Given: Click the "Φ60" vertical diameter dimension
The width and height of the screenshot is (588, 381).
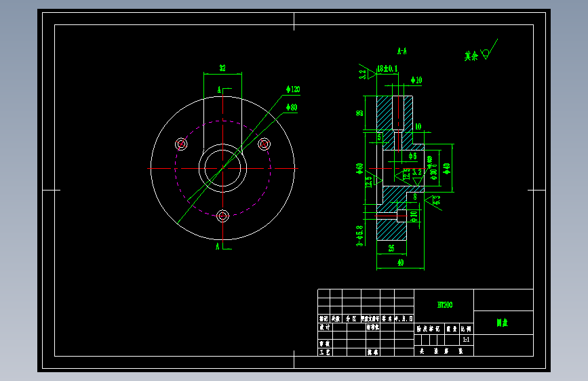Looking at the screenshot, I should coord(359,169).
